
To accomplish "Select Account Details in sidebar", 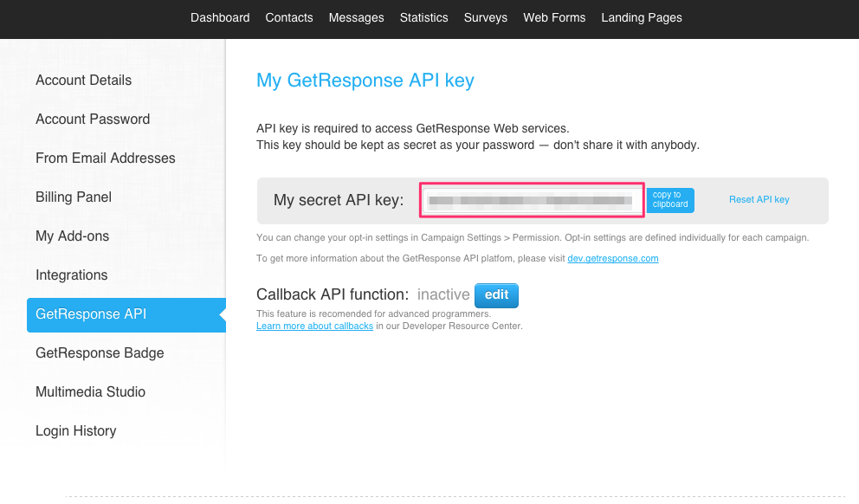I will 84,81.
